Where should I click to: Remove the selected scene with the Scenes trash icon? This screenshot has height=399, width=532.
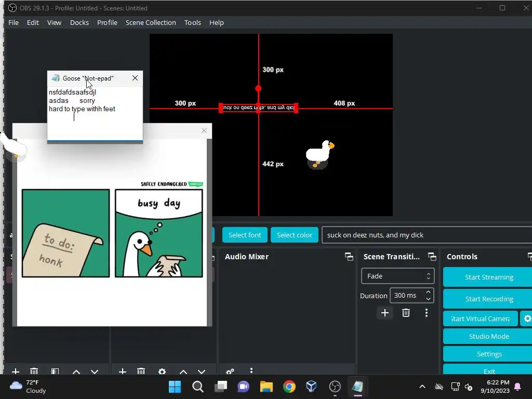tap(34, 371)
